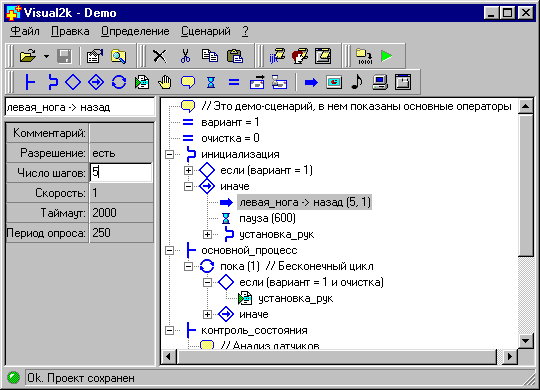The height and width of the screenshot is (390, 540).
Task: Click the empty Комментарий value cell
Action: point(121,133)
